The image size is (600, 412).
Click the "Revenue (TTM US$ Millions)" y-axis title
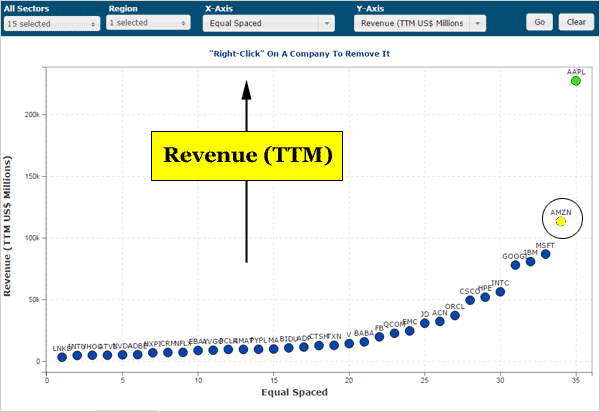[x=7, y=226]
